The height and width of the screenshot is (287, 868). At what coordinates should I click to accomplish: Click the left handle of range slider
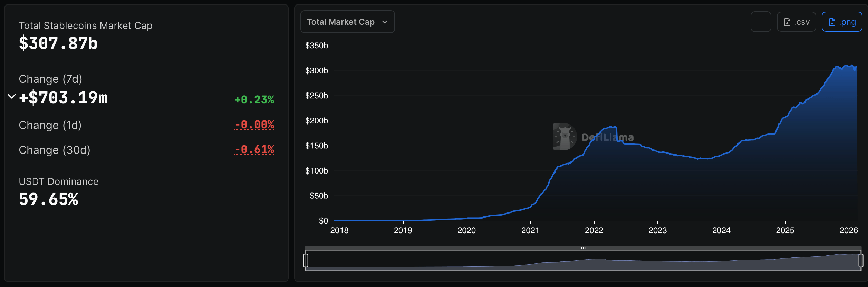306,260
